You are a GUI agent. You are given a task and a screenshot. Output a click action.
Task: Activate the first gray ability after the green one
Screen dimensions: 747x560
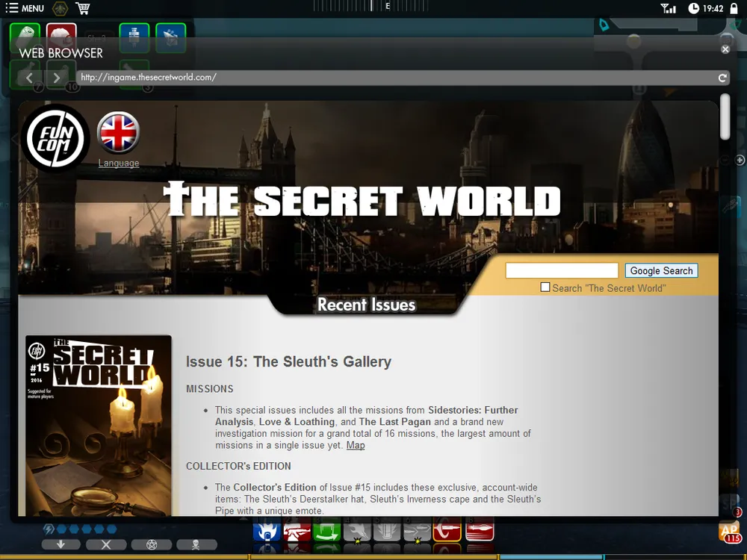point(357,530)
